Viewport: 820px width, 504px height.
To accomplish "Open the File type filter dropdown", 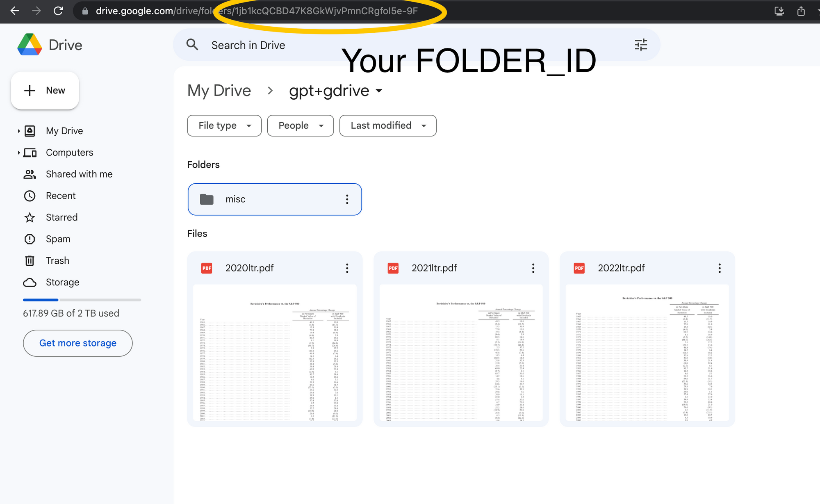I will [x=224, y=125].
